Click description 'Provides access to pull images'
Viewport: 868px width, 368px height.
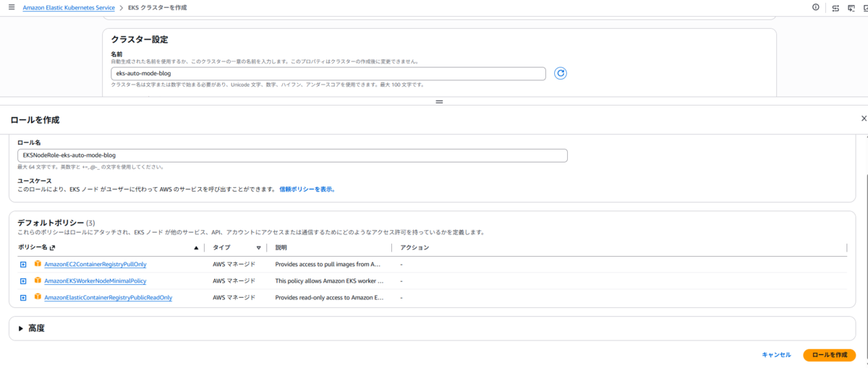[x=328, y=264]
